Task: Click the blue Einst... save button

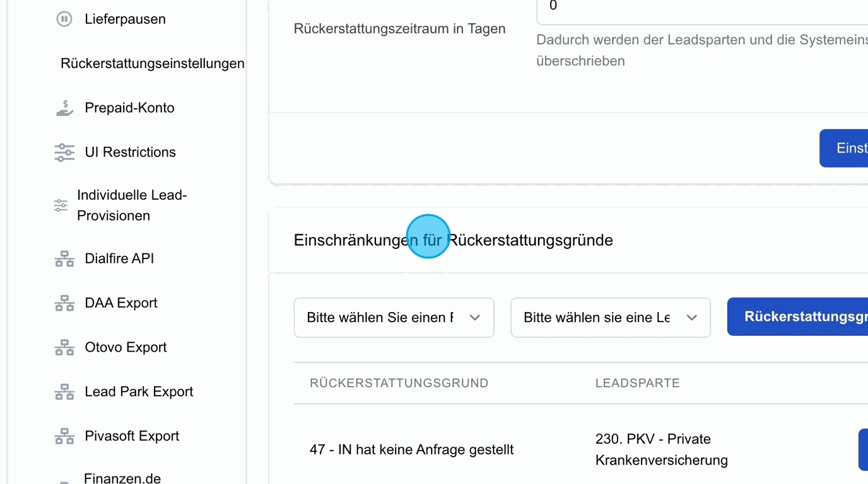Action: click(x=844, y=148)
